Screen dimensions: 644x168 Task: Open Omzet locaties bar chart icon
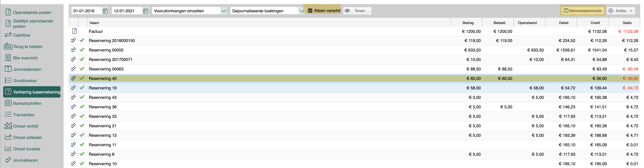coord(8,148)
